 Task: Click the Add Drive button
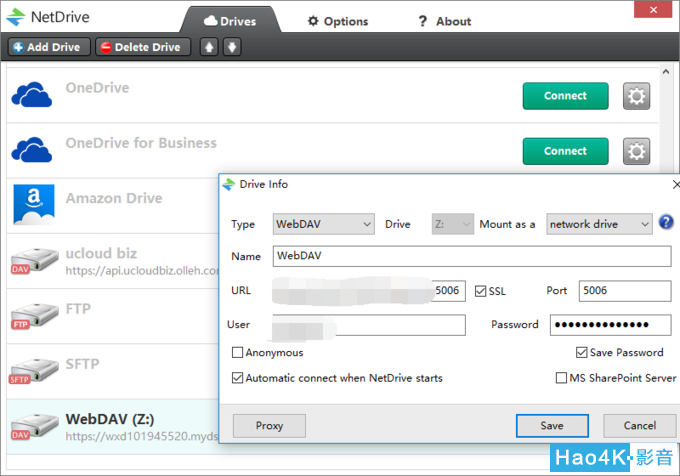point(49,47)
